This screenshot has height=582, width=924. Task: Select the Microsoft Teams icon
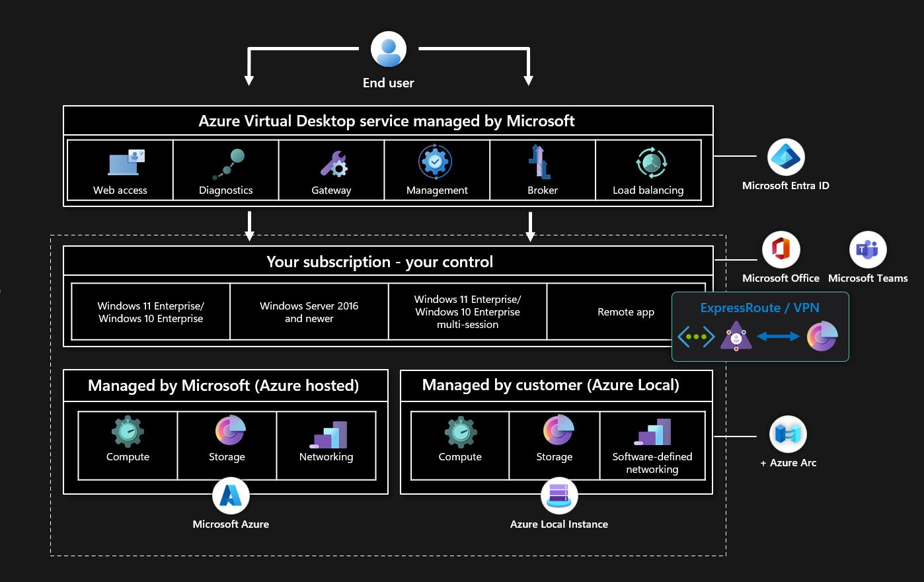pos(867,250)
